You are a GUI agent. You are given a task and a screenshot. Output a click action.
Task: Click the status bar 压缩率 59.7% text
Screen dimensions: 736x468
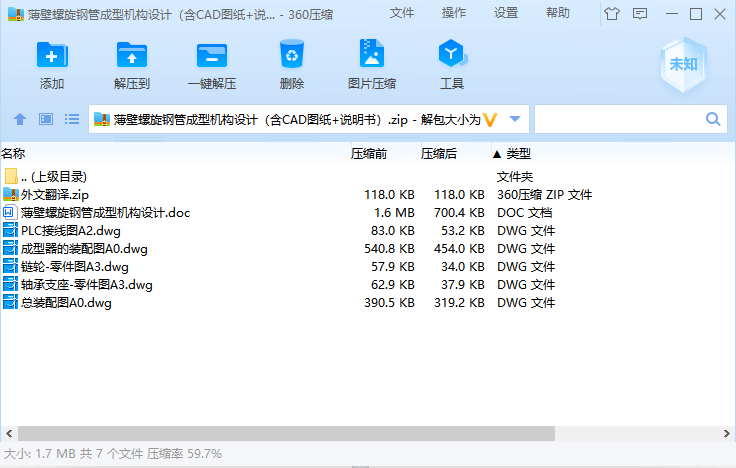tap(184, 454)
